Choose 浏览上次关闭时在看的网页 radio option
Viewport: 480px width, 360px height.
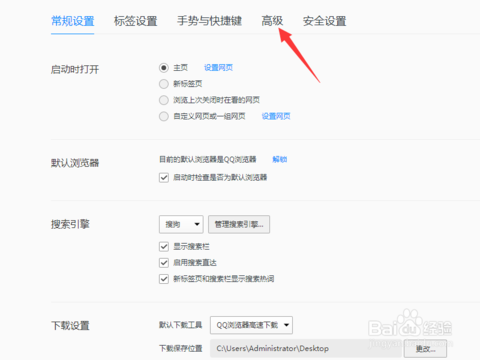point(164,100)
